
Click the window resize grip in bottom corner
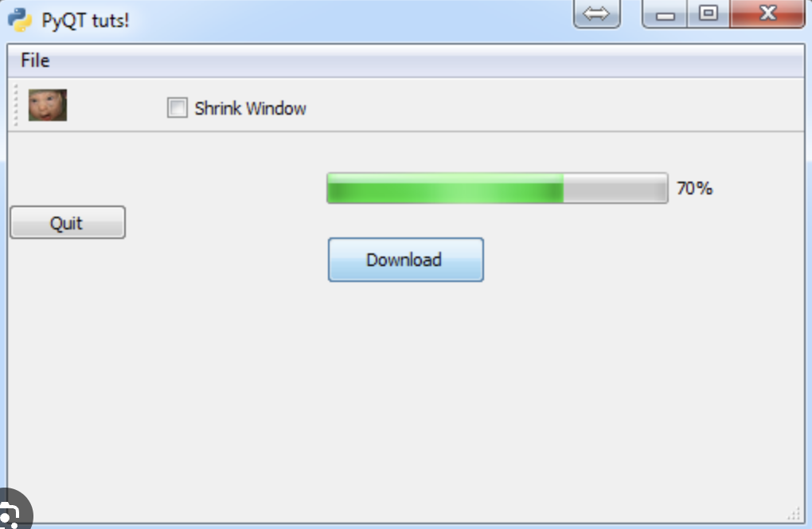tap(794, 513)
